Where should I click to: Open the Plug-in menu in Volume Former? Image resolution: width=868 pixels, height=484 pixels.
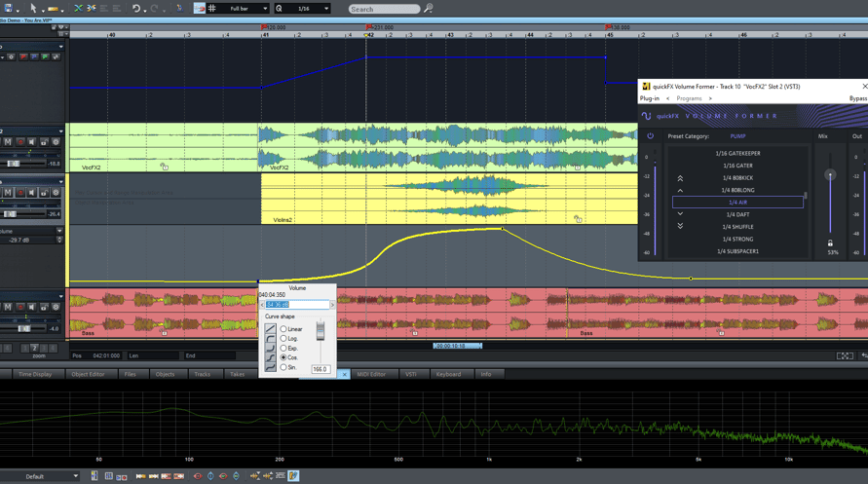[x=650, y=98]
